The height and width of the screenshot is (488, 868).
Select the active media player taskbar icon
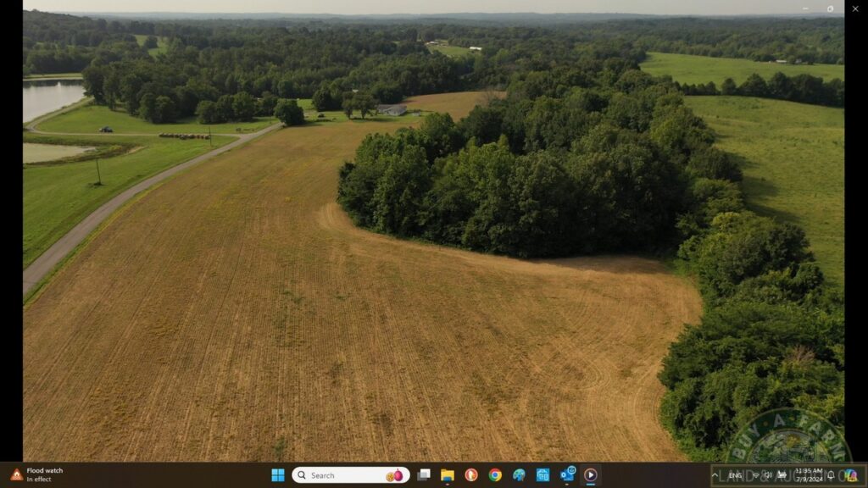click(x=591, y=475)
